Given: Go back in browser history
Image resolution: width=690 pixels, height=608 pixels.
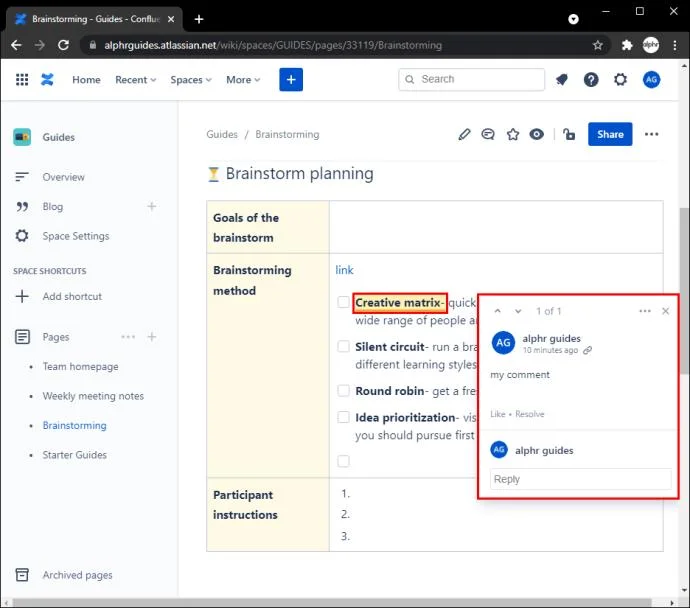Looking at the screenshot, I should coord(16,45).
